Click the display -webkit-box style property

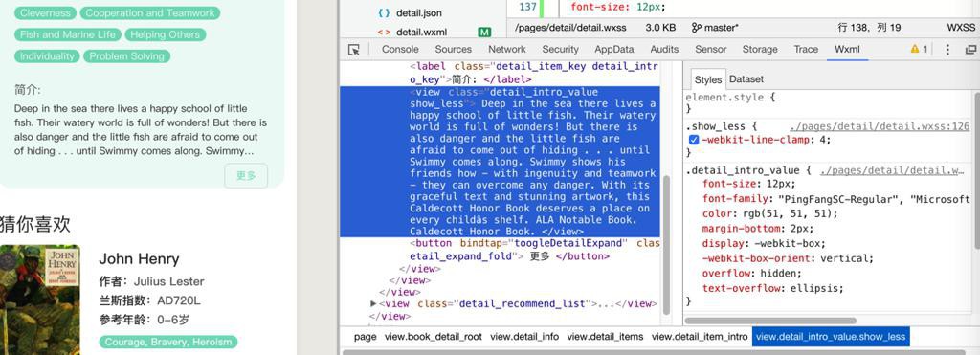pyautogui.click(x=764, y=244)
